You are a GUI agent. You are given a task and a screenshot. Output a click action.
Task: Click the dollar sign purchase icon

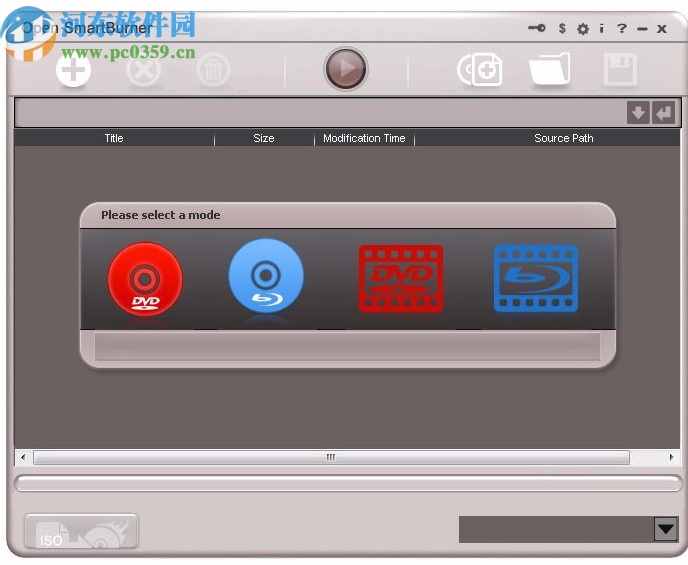(x=562, y=29)
